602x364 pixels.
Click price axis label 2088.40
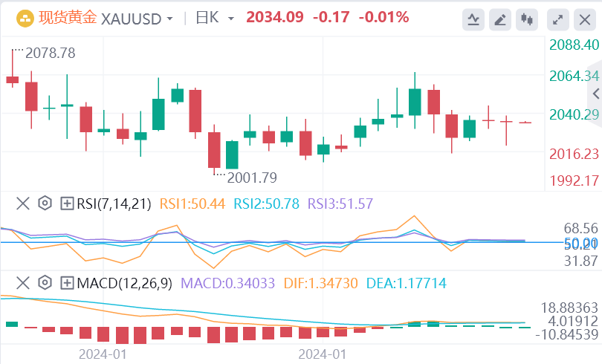(574, 45)
